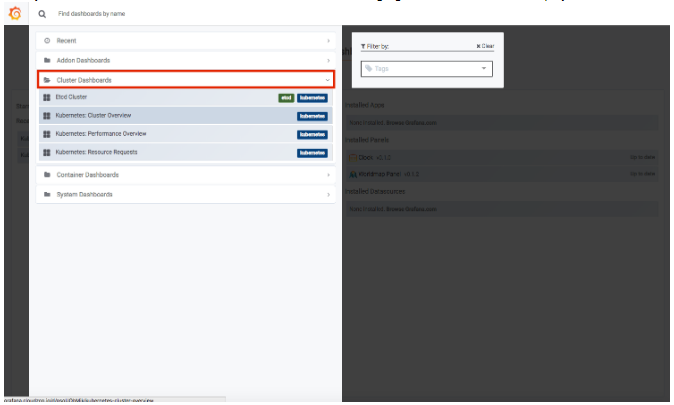This screenshot has width=674, height=405.
Task: Expand the Recent section chevron
Action: point(328,41)
